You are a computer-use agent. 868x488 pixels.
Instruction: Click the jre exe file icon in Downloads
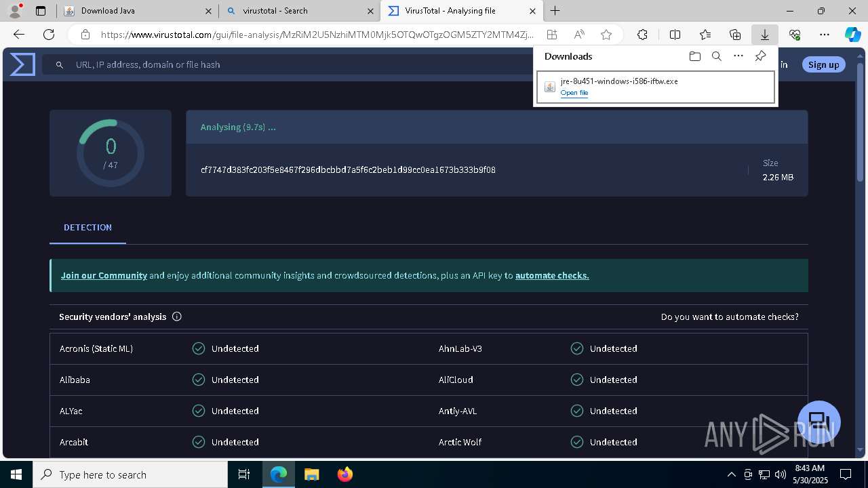tap(550, 87)
